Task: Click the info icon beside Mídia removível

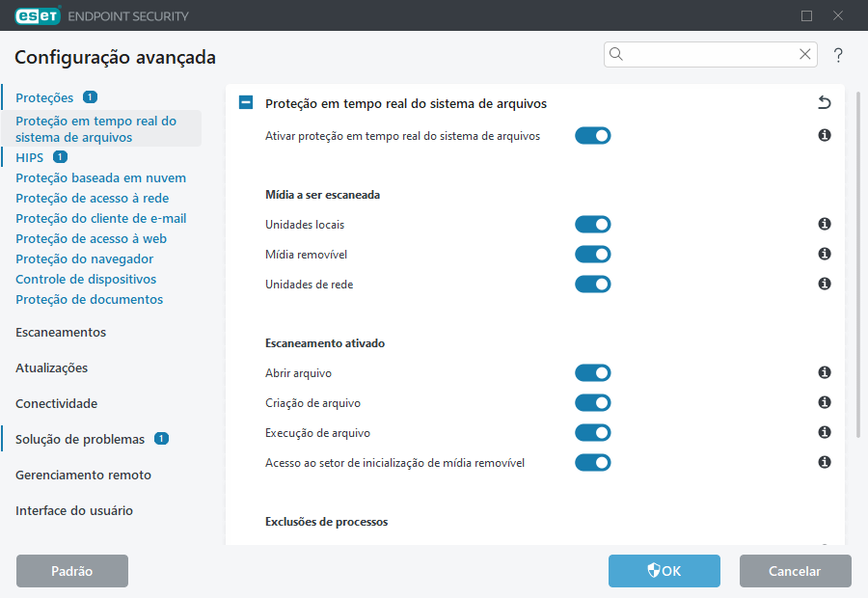Action: (x=824, y=254)
